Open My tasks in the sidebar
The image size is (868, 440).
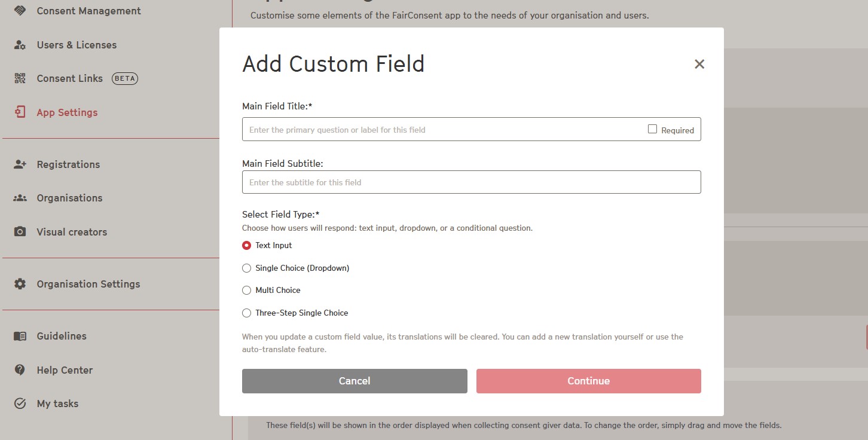[x=57, y=404]
